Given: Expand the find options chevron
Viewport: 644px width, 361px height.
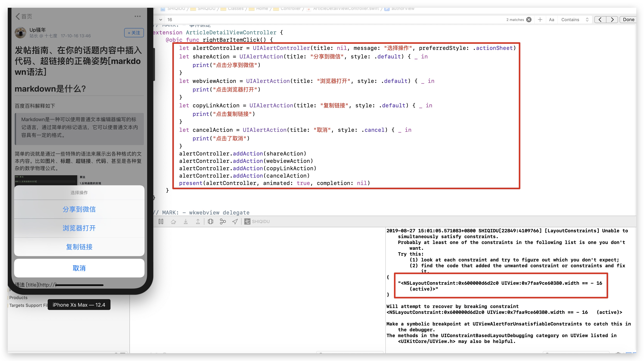Looking at the screenshot, I should point(161,20).
